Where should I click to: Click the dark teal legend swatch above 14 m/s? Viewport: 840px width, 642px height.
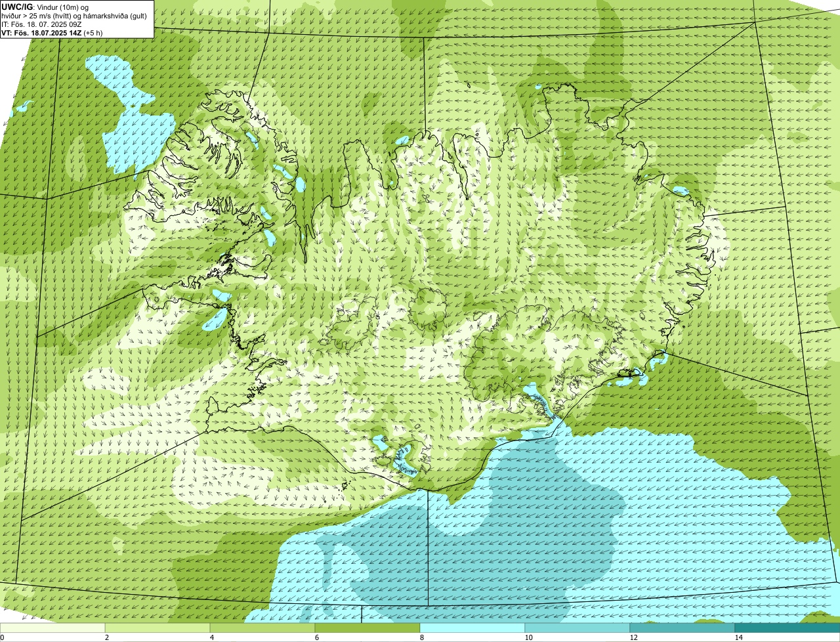(787, 628)
